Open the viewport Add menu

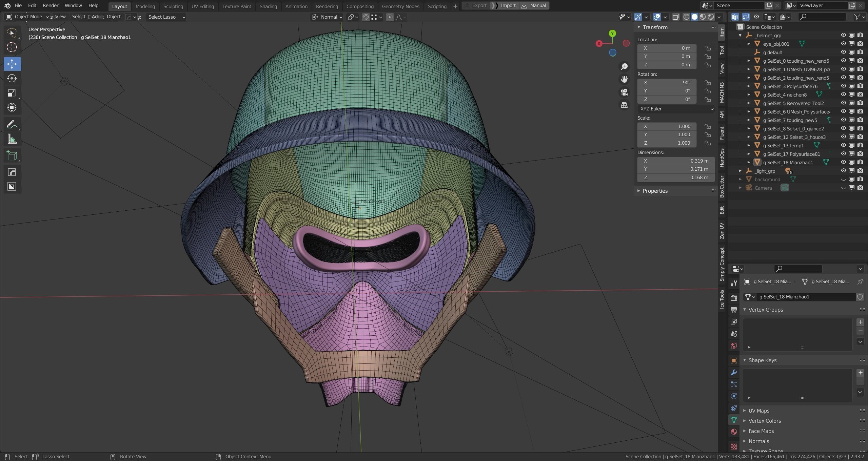coord(96,17)
